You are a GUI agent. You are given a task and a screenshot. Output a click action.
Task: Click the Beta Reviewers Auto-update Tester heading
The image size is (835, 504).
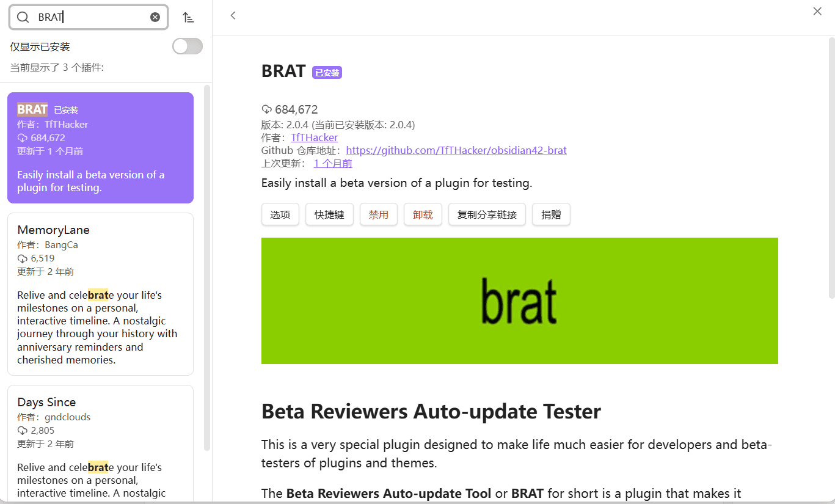pos(431,411)
